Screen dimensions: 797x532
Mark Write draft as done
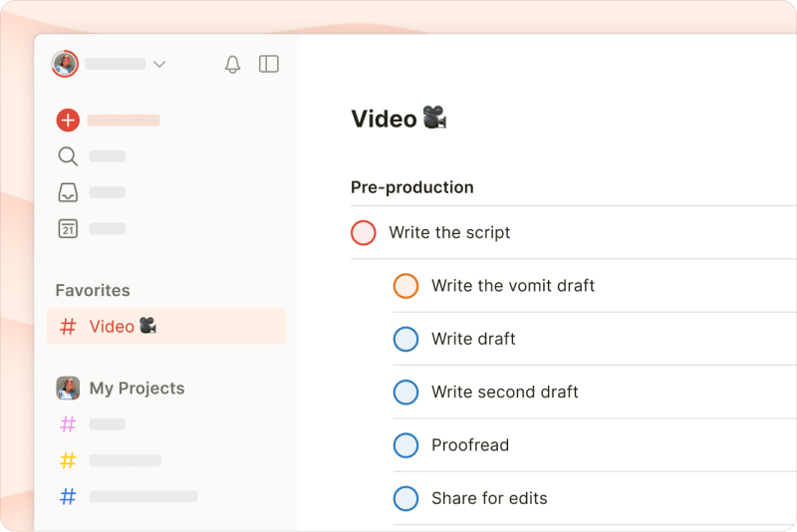tap(405, 339)
